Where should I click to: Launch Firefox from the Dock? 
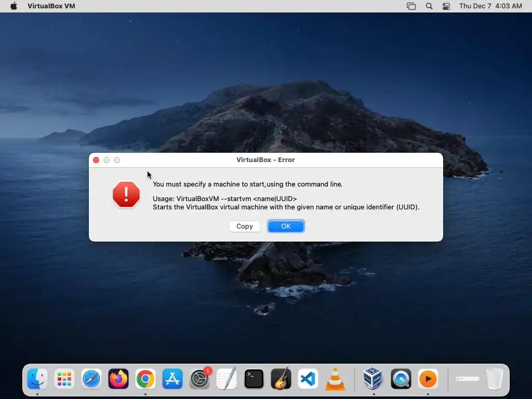(118, 379)
